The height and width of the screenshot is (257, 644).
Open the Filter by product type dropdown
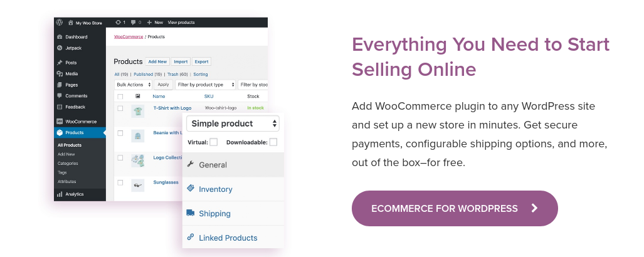pos(206,85)
